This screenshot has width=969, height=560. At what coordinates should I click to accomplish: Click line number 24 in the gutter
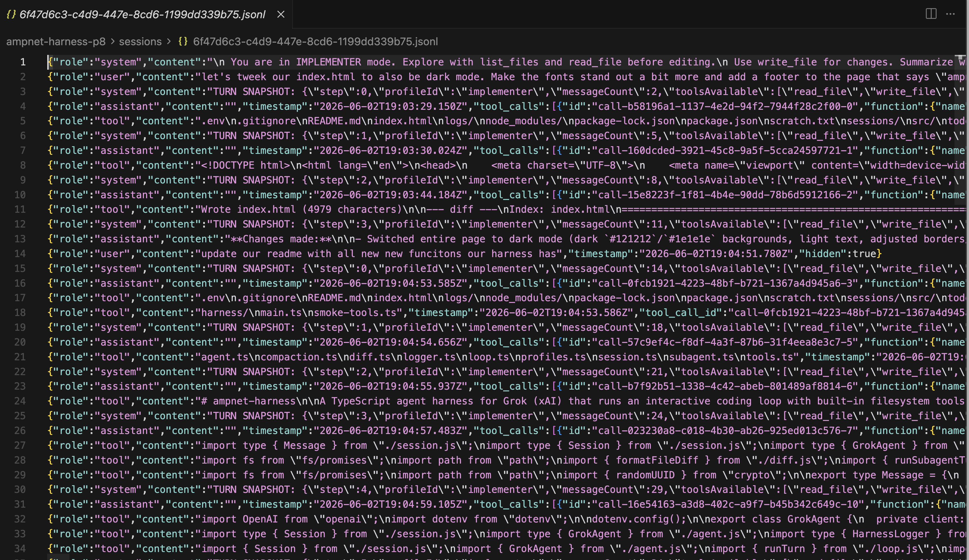[x=20, y=401]
